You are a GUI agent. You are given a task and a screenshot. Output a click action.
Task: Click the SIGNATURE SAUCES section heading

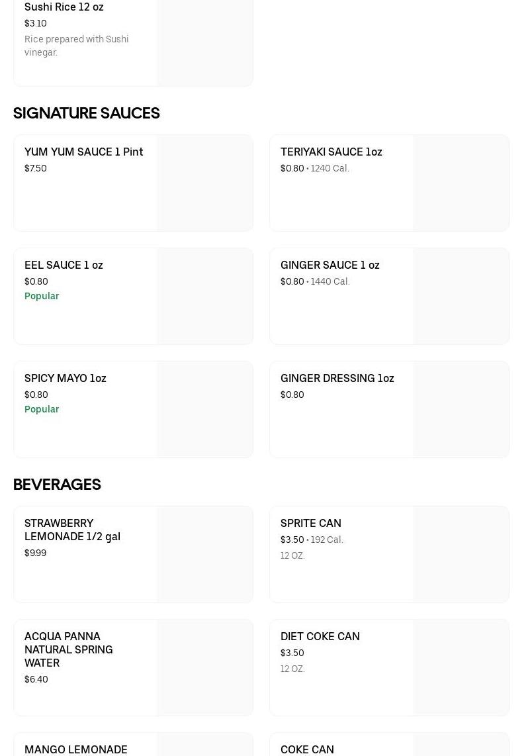tap(86, 113)
